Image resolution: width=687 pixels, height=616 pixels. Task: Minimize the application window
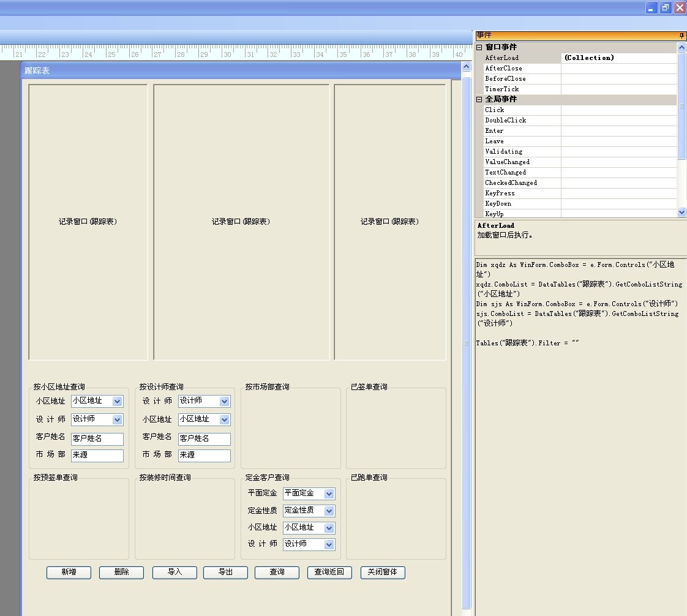(651, 7)
